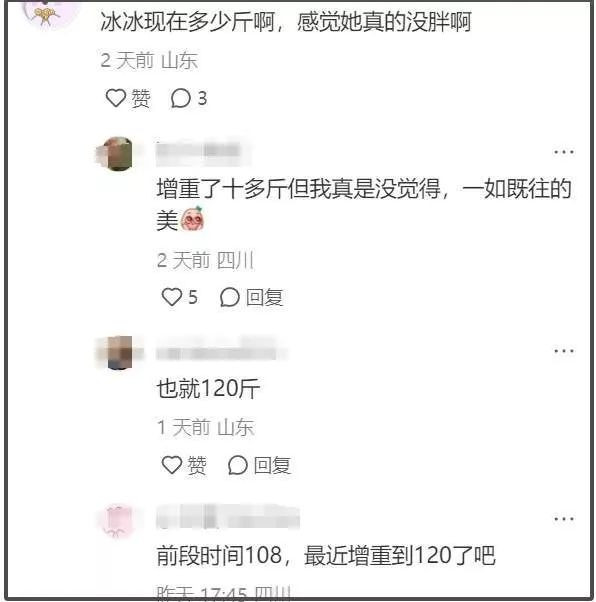Image resolution: width=596 pixels, height=602 pixels.
Task: Tap the comment bubble icon under 增重了十多斤 reply
Action: click(230, 297)
